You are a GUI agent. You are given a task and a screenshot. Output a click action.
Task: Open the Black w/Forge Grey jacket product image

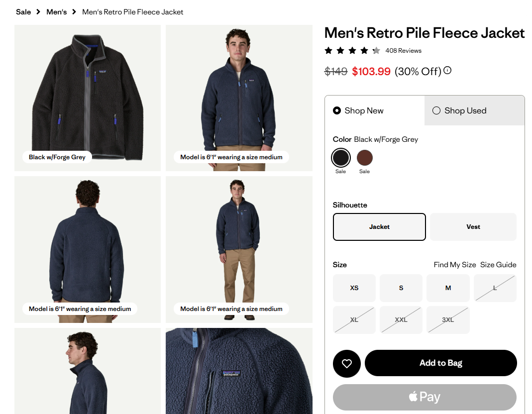[x=88, y=95]
